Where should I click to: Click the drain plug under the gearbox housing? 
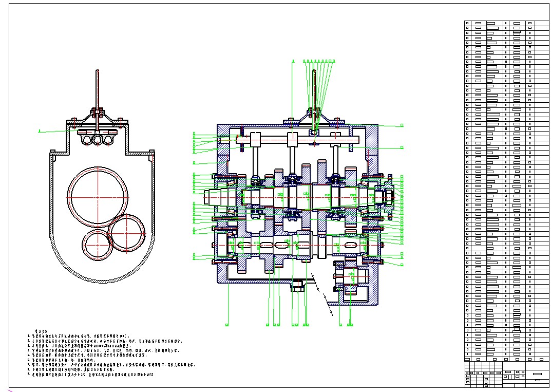coord(297,286)
